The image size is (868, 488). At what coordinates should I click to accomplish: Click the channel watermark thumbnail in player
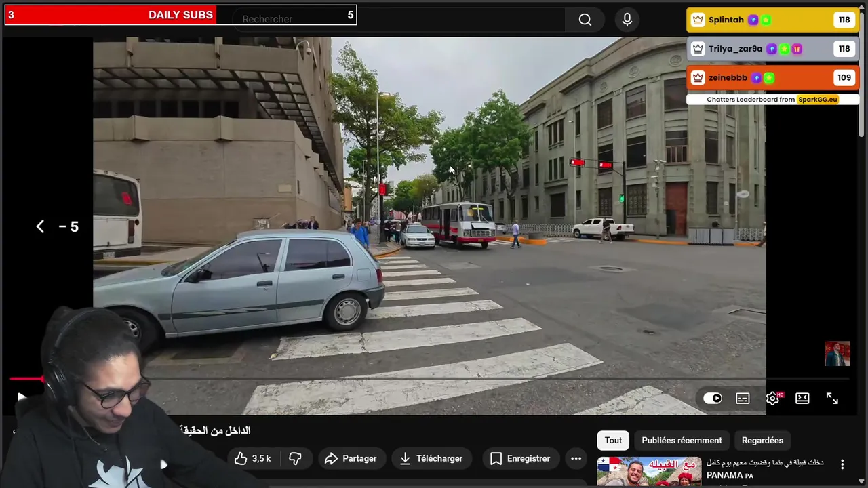pyautogui.click(x=837, y=354)
